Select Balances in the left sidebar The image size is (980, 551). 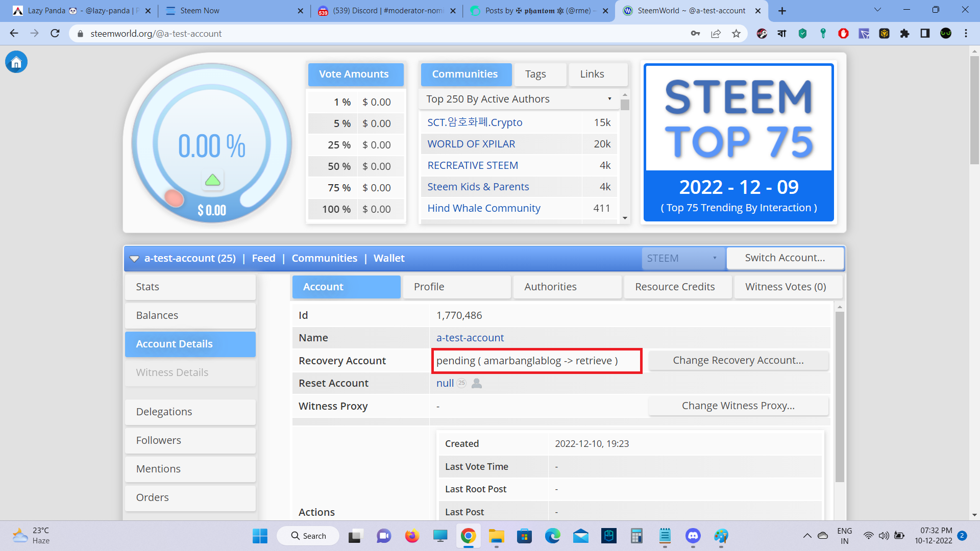tap(190, 315)
